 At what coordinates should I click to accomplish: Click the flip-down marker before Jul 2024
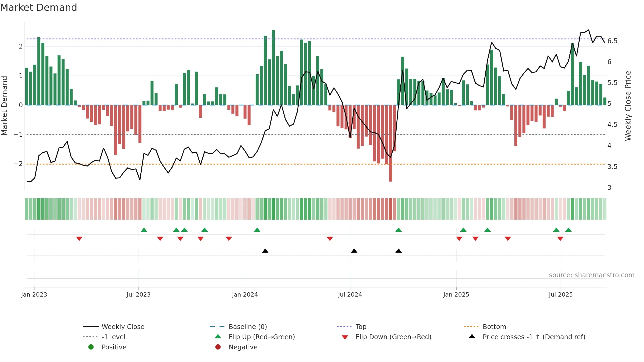pyautogui.click(x=330, y=239)
